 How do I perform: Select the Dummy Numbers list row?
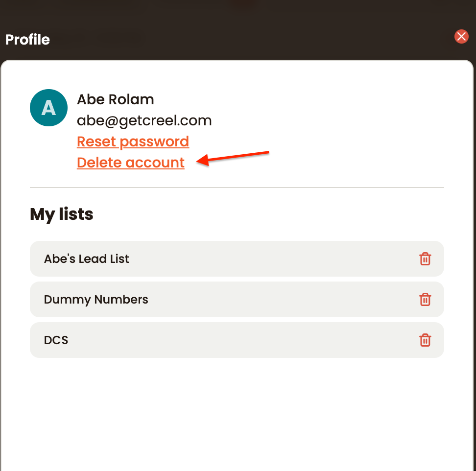[237, 300]
